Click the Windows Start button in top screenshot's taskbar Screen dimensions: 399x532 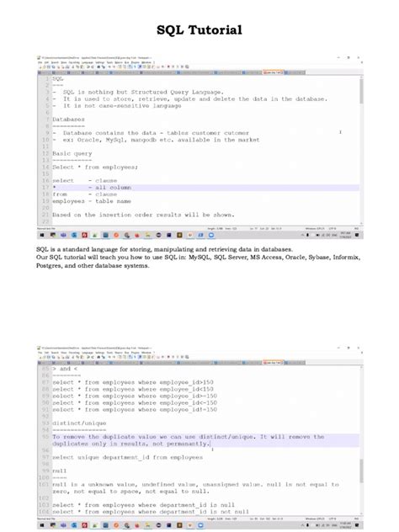coord(42,235)
